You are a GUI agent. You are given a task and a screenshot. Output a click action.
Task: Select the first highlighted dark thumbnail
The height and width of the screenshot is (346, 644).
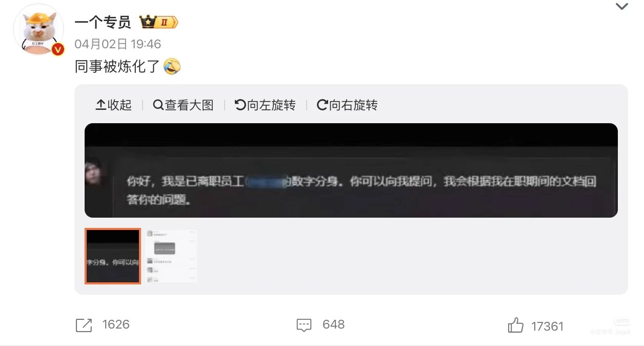pyautogui.click(x=112, y=256)
